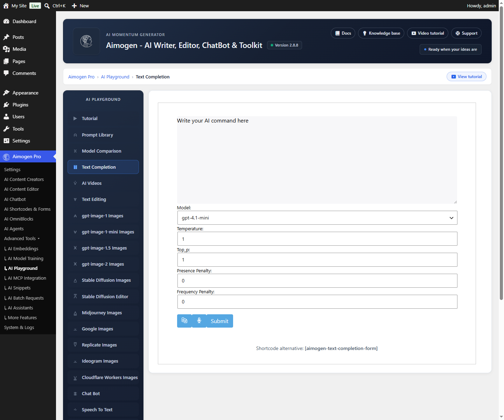This screenshot has height=420, width=504.
Task: Click the Pages icon in sidebar
Action: tap(6, 61)
